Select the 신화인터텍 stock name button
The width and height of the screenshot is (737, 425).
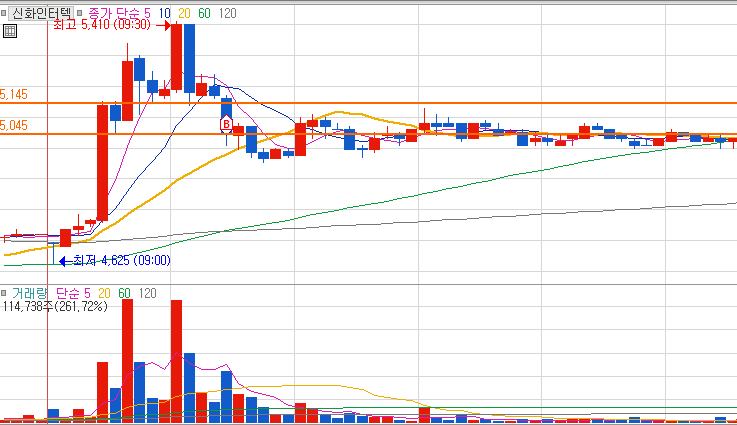click(41, 13)
